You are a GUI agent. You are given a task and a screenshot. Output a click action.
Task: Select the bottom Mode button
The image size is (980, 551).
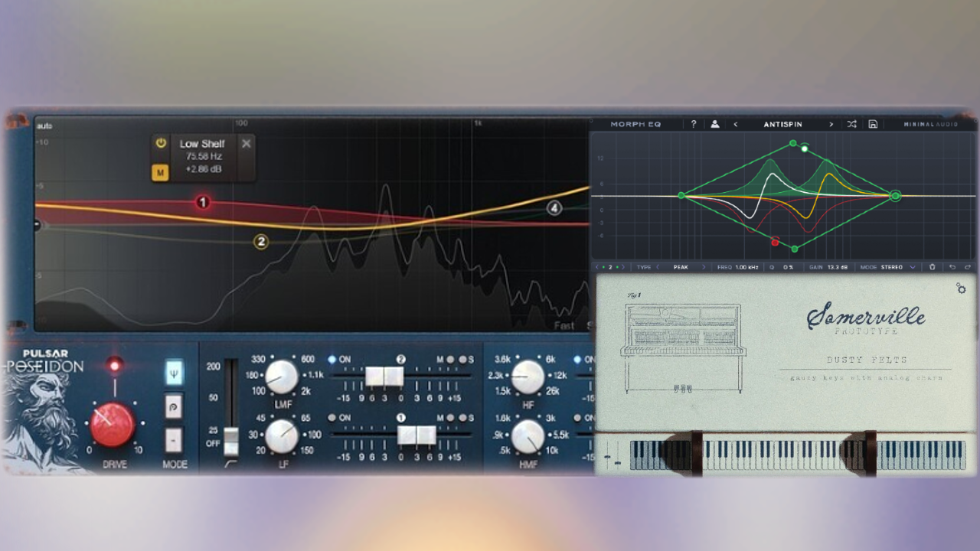coord(174,439)
